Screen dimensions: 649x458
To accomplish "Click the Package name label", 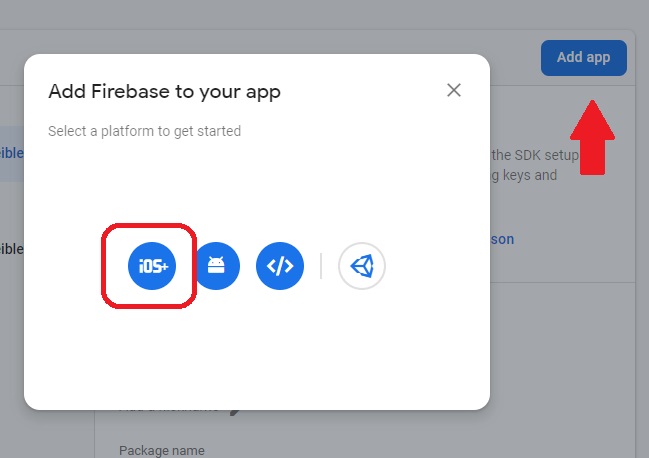I will tap(162, 450).
